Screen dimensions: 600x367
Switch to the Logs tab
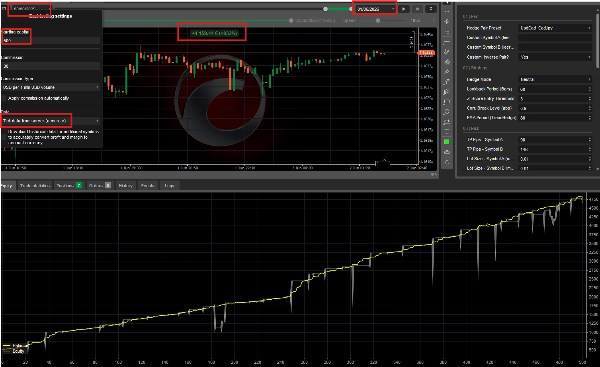click(x=169, y=185)
